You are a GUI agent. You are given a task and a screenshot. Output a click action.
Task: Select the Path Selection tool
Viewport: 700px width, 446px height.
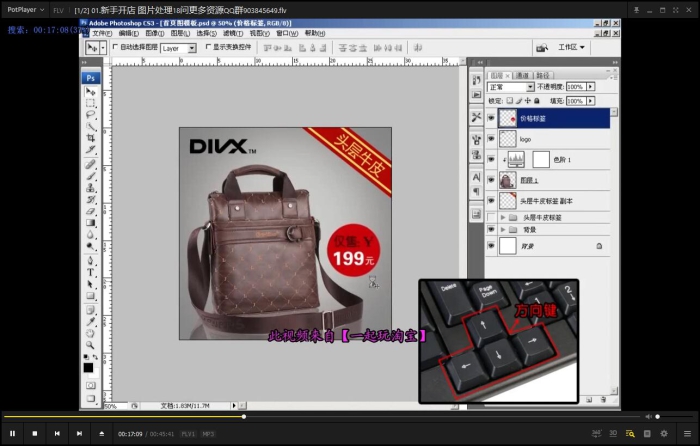coord(91,283)
